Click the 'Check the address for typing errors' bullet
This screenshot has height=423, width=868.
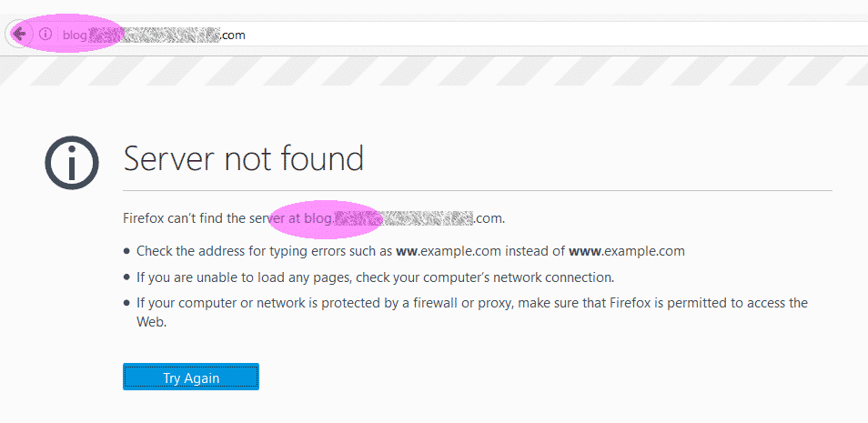pos(410,251)
